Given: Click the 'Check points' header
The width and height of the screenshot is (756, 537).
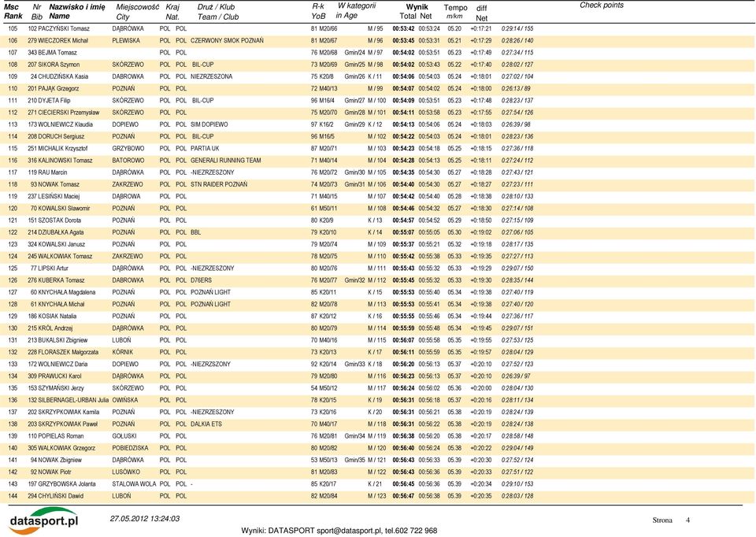Looking at the screenshot, I should [x=601, y=6].
